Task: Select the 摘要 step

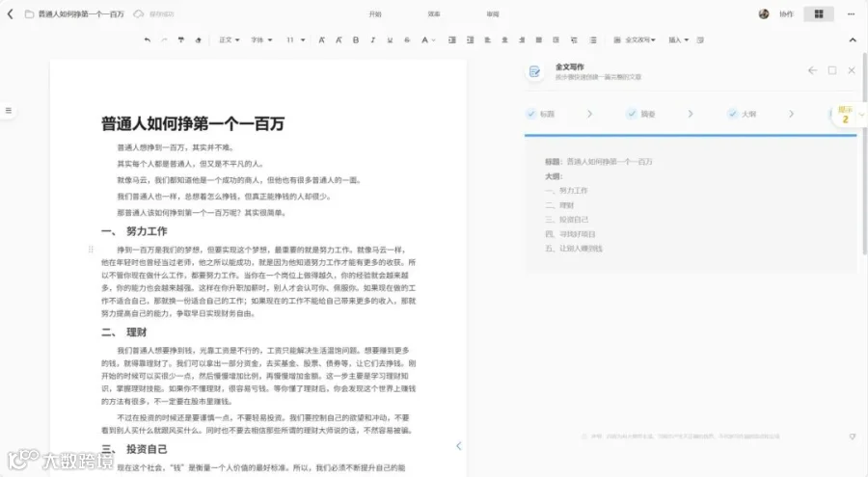Action: [x=641, y=114]
